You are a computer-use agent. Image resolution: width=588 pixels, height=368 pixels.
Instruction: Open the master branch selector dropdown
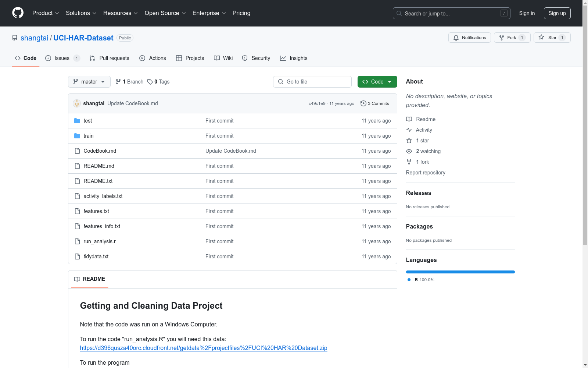coord(89,82)
